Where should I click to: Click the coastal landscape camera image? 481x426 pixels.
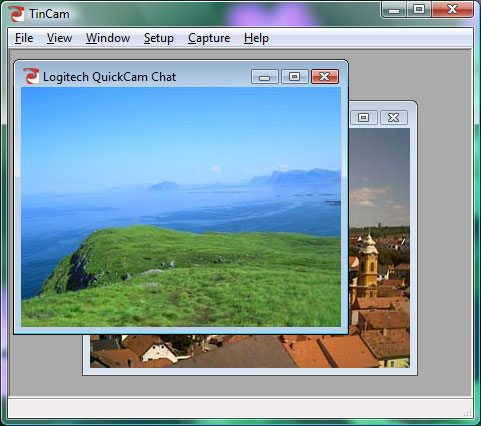click(181, 207)
